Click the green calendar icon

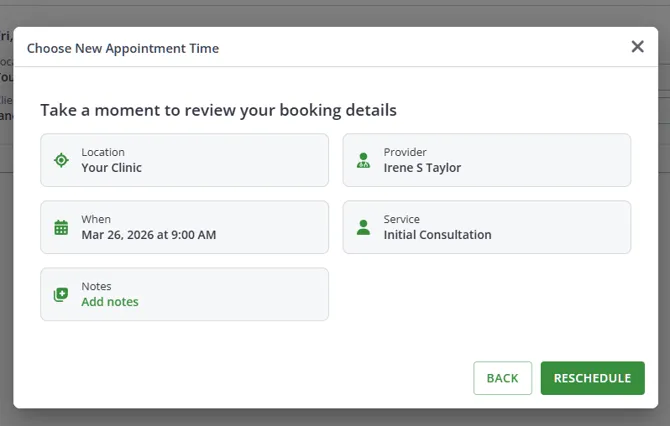61,227
